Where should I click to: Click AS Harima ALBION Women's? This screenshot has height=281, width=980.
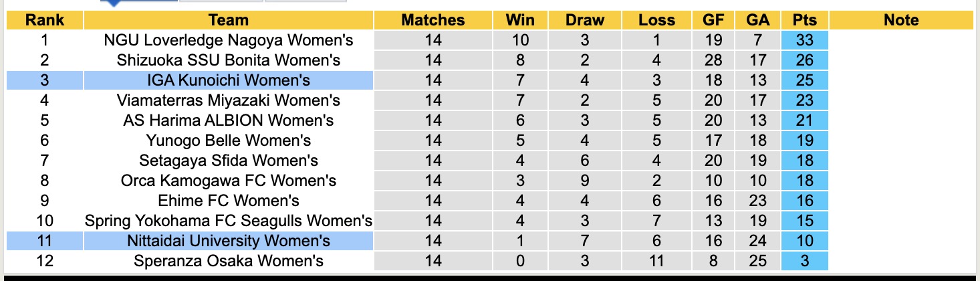coord(229,120)
